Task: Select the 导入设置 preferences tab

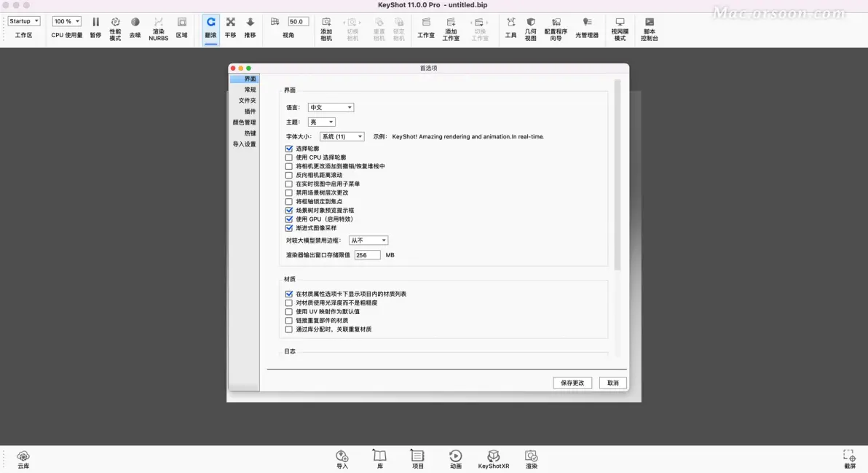Action: [244, 144]
